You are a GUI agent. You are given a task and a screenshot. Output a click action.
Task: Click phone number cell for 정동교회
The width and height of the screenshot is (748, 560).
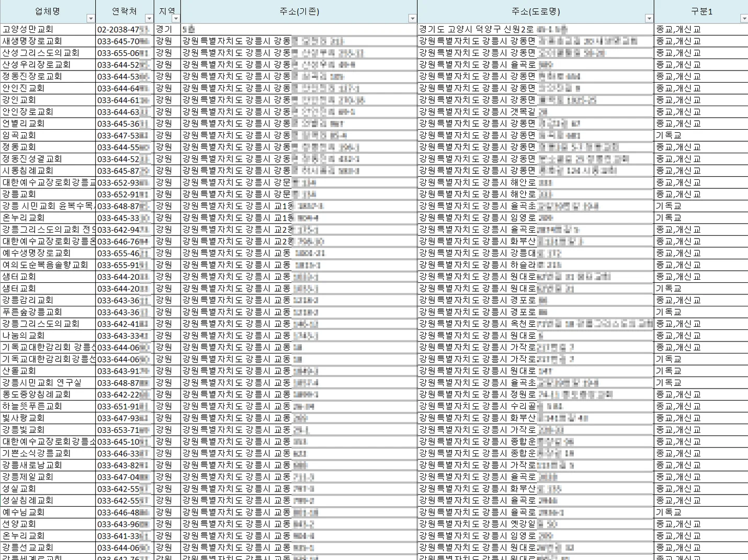pos(124,147)
